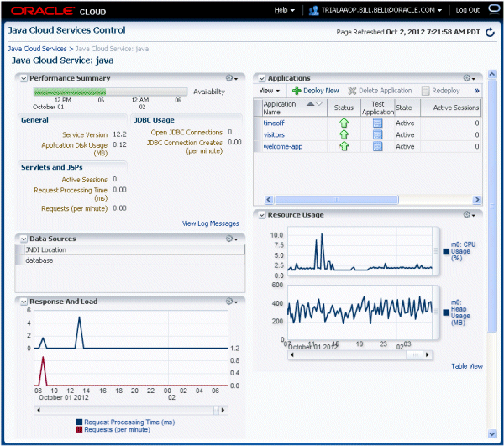This screenshot has width=504, height=446.
Task: Open View Log Messages link
Action: (x=211, y=223)
